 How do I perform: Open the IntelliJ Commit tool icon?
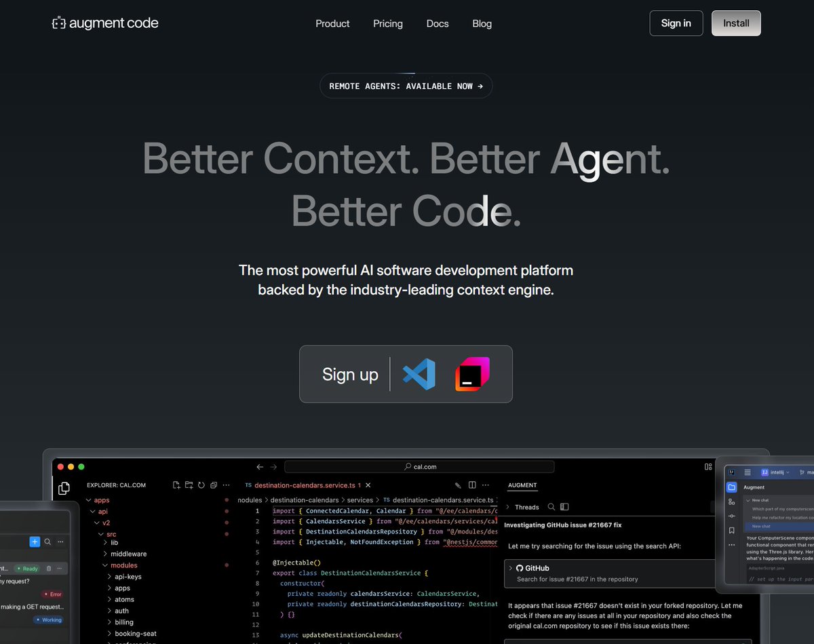tap(731, 516)
